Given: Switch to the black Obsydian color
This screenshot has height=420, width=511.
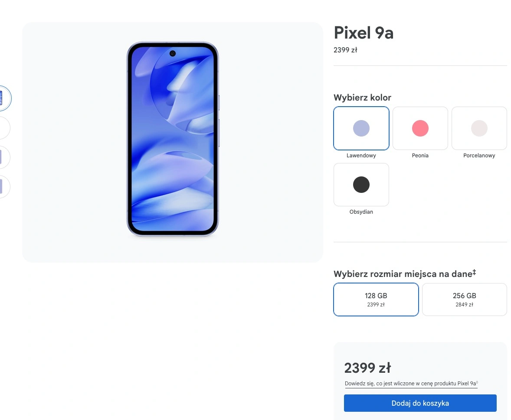Looking at the screenshot, I should click(361, 185).
